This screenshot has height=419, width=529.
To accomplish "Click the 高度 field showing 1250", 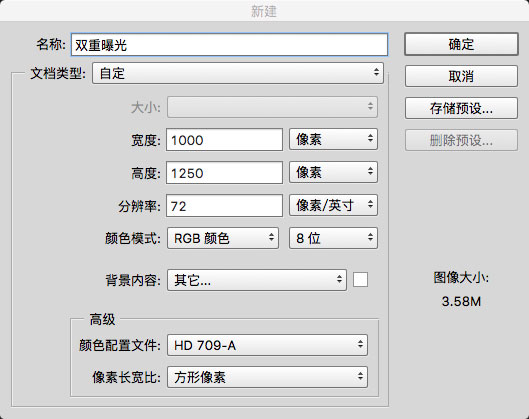I will pyautogui.click(x=224, y=172).
